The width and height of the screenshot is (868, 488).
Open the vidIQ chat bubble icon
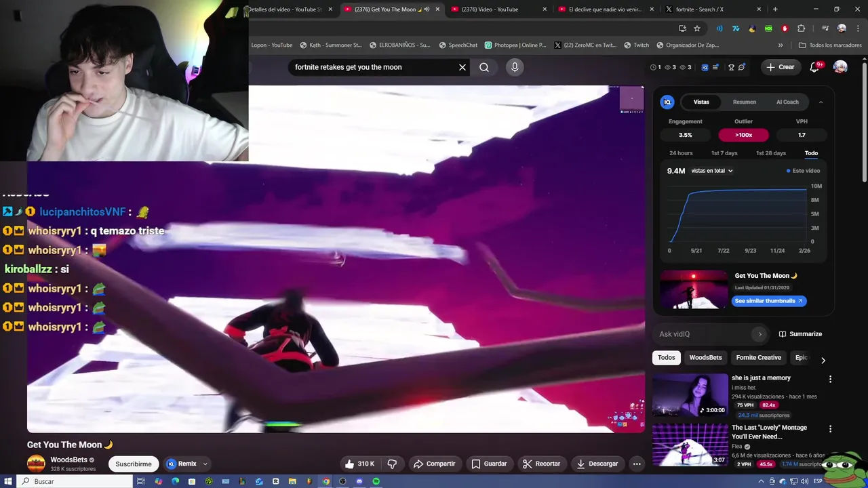click(741, 67)
